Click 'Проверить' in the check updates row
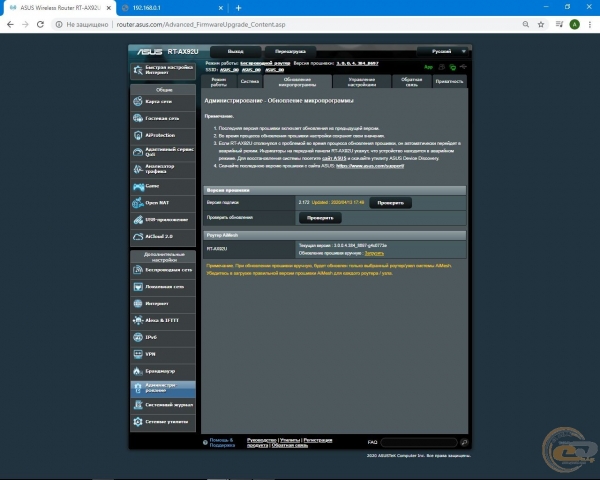This screenshot has height=480, width=600. tap(320, 218)
